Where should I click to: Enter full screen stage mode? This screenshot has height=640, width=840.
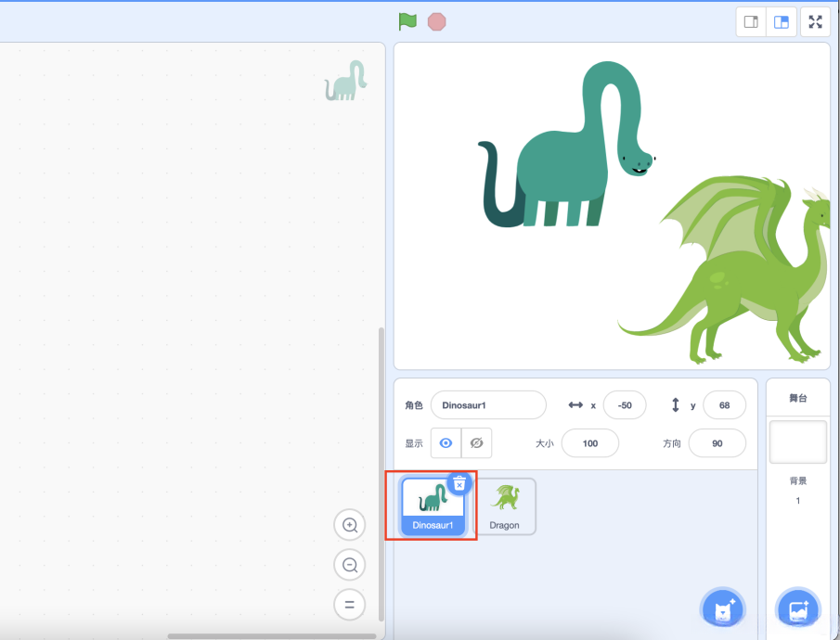(814, 21)
